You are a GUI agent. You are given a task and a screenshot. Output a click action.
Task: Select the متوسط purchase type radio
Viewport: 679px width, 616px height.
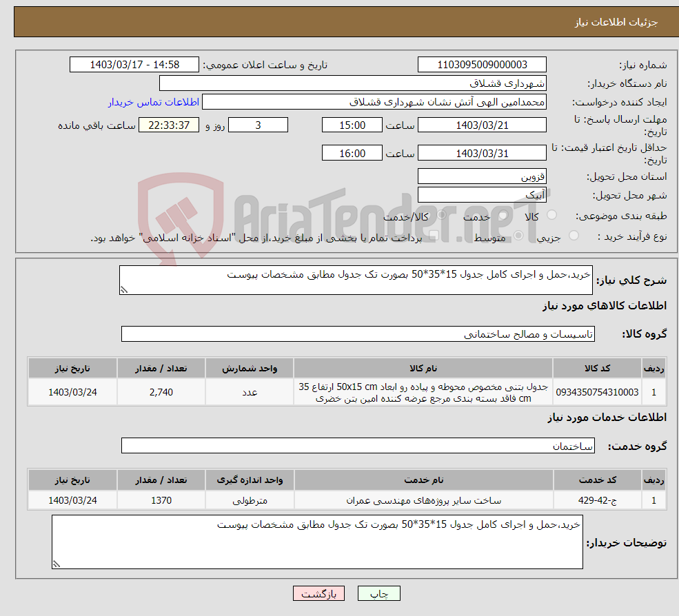(518, 236)
